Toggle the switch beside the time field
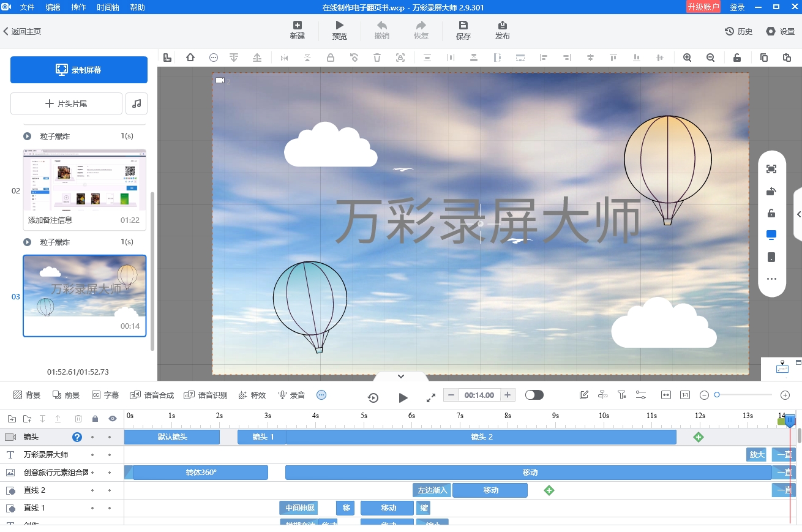802x532 pixels. pos(534,395)
